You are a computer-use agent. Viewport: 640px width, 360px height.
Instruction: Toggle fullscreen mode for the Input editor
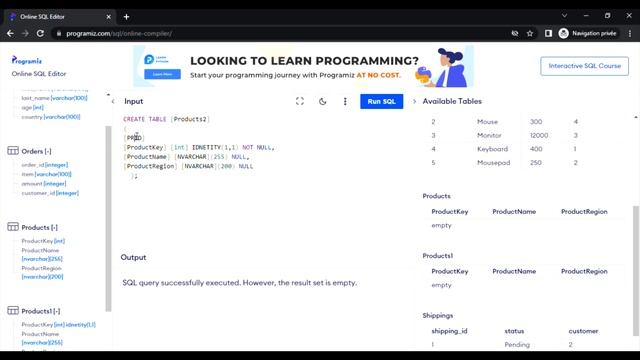pos(300,101)
